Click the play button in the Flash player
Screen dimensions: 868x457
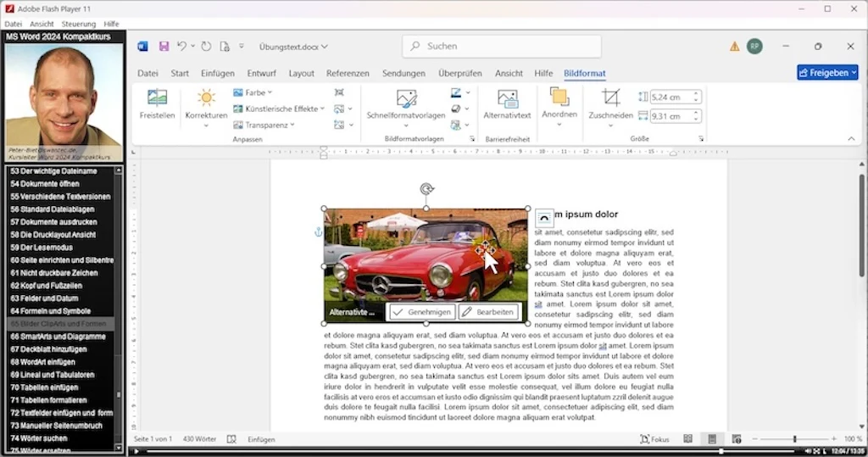click(x=136, y=451)
